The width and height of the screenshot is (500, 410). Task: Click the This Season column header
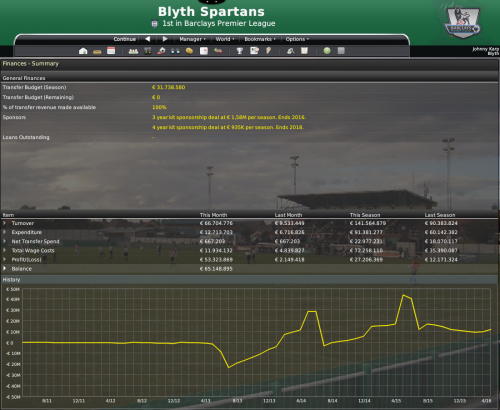point(365,215)
